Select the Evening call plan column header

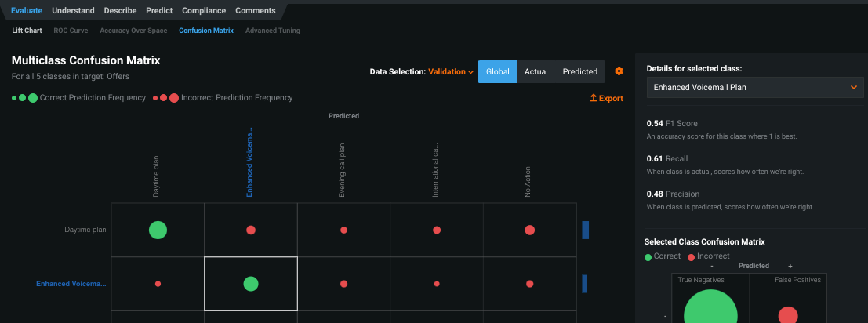(x=342, y=176)
